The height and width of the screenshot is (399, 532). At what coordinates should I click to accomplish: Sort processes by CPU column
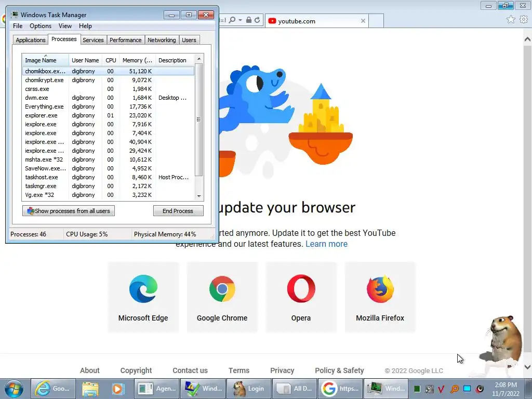111,60
